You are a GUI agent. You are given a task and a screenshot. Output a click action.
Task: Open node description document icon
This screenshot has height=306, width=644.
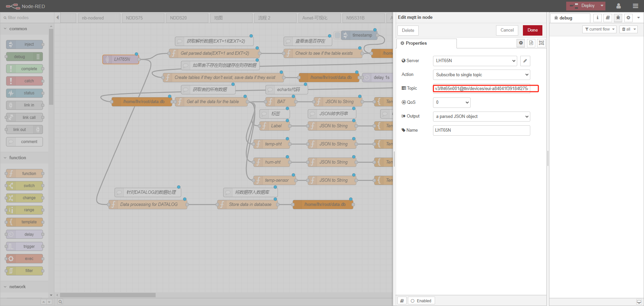tap(531, 43)
